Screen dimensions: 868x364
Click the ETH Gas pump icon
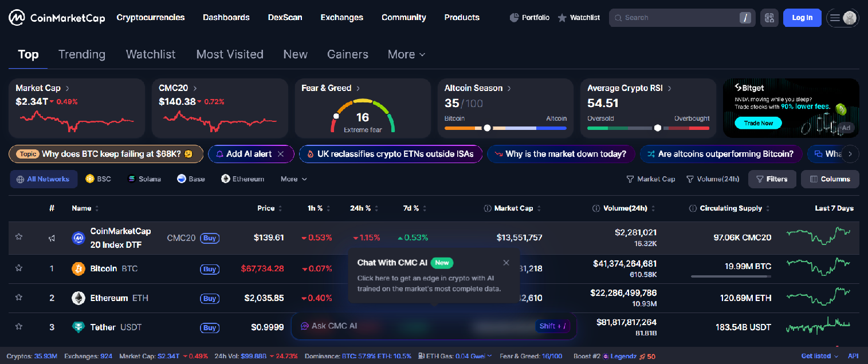coord(422,356)
